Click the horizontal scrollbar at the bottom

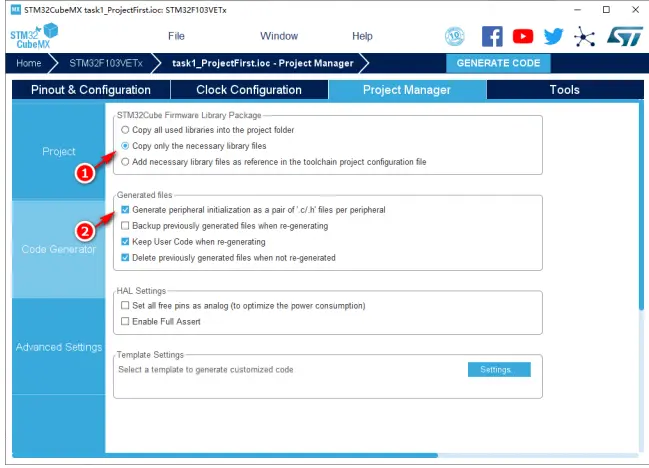[226, 455]
